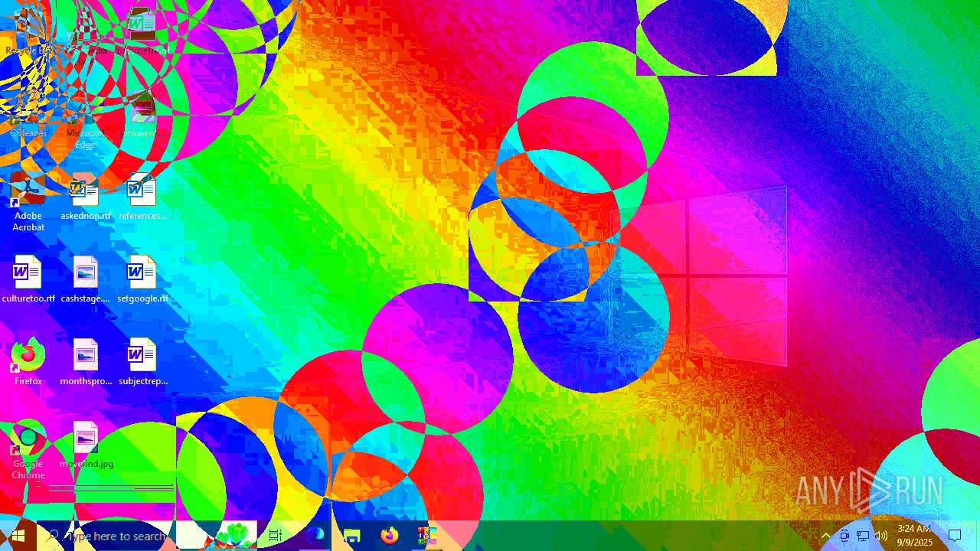Expand the hidden system tray icons chevron
The width and height of the screenshot is (980, 551).
[825, 536]
